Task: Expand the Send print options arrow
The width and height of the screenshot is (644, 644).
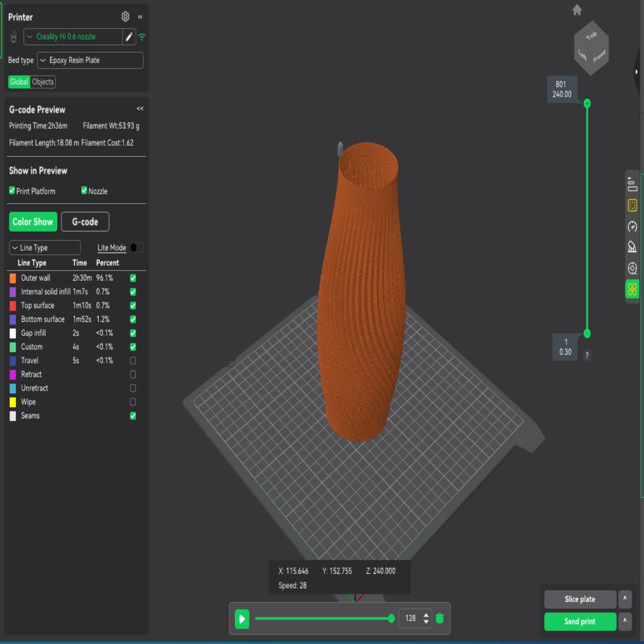Action: pyautogui.click(x=625, y=621)
